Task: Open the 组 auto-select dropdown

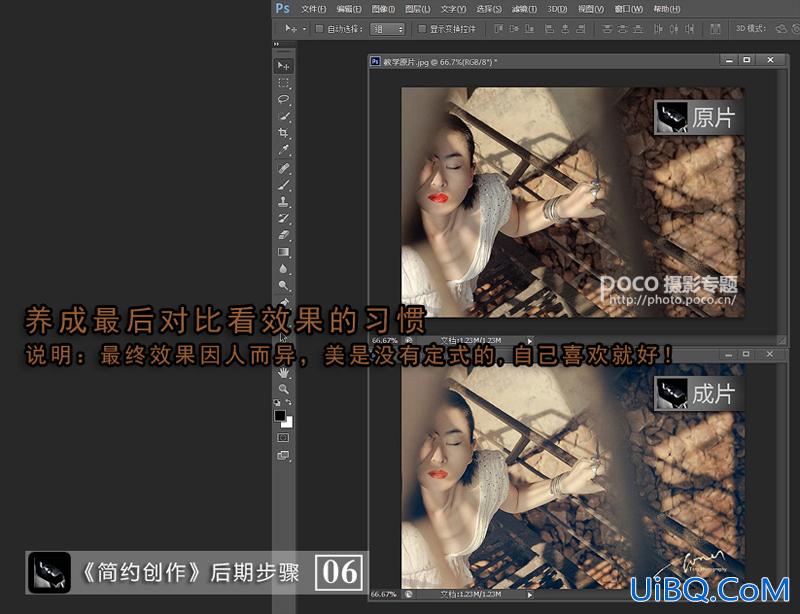Action: coord(387,29)
